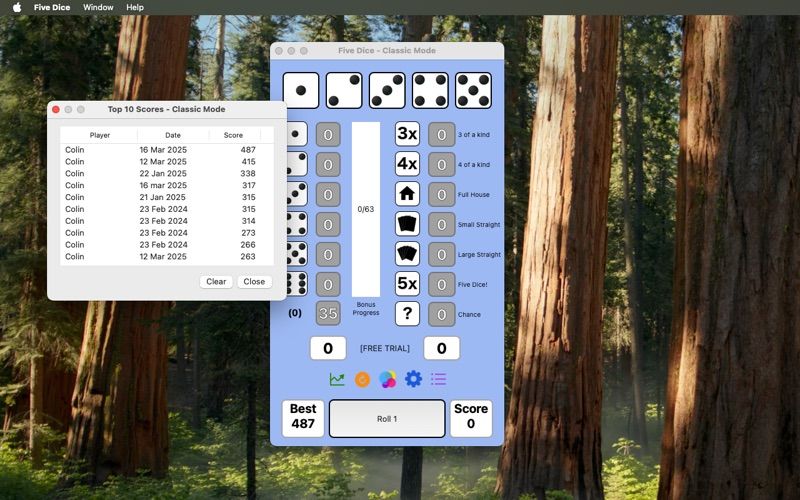
Task: Click the 3x three of a kind icon
Action: [407, 134]
